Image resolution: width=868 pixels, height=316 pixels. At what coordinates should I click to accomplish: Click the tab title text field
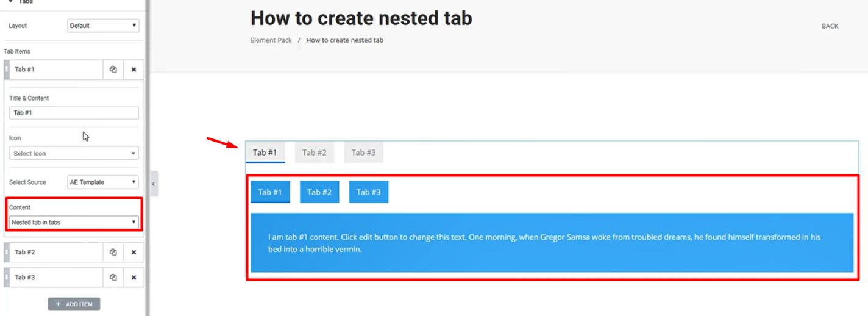pos(74,113)
